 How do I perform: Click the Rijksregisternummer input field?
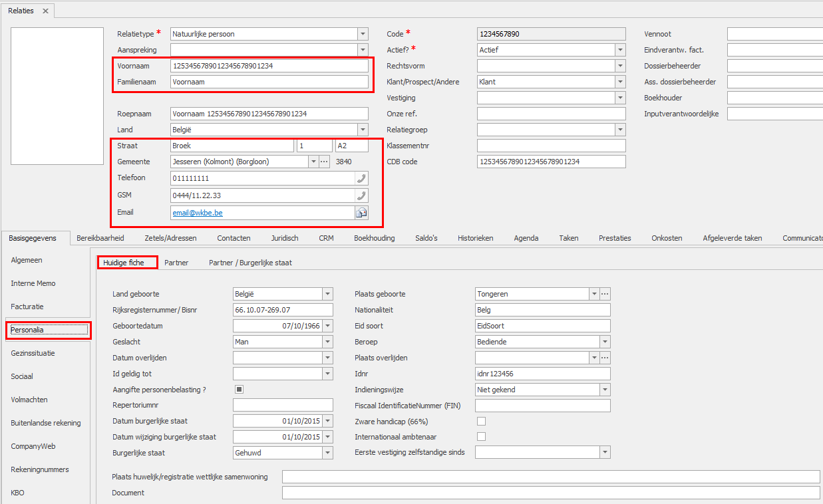pos(282,310)
